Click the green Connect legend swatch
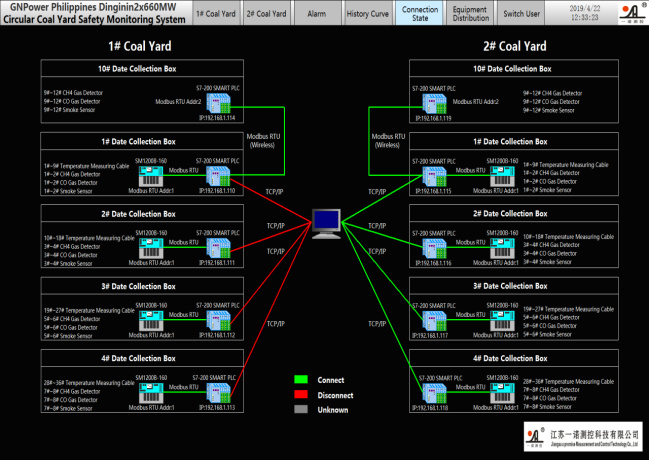 click(301, 379)
